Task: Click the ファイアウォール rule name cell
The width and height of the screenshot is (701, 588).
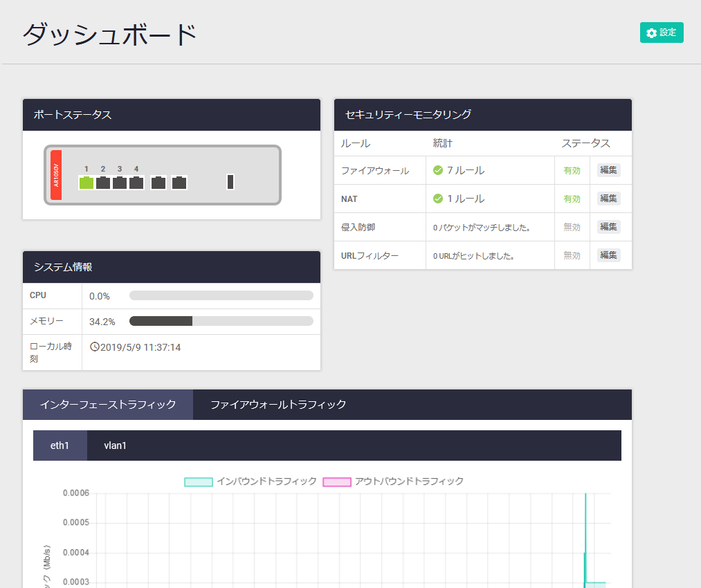Action: [x=380, y=170]
